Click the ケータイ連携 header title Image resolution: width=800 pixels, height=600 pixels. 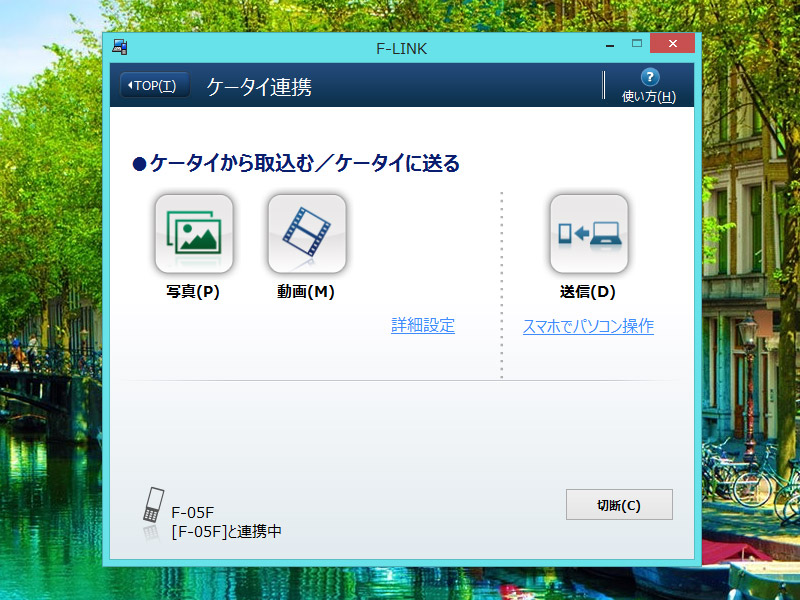tap(259, 87)
